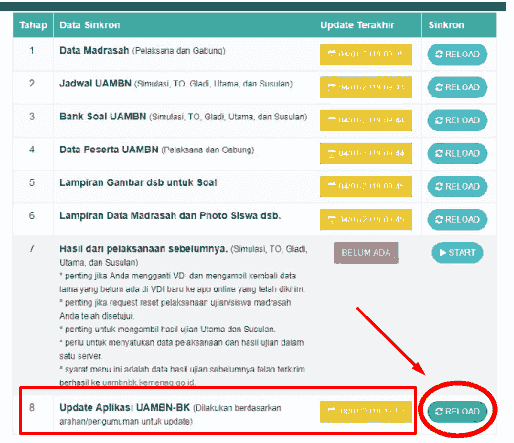Click row number 8 in Tahap column

(32, 407)
